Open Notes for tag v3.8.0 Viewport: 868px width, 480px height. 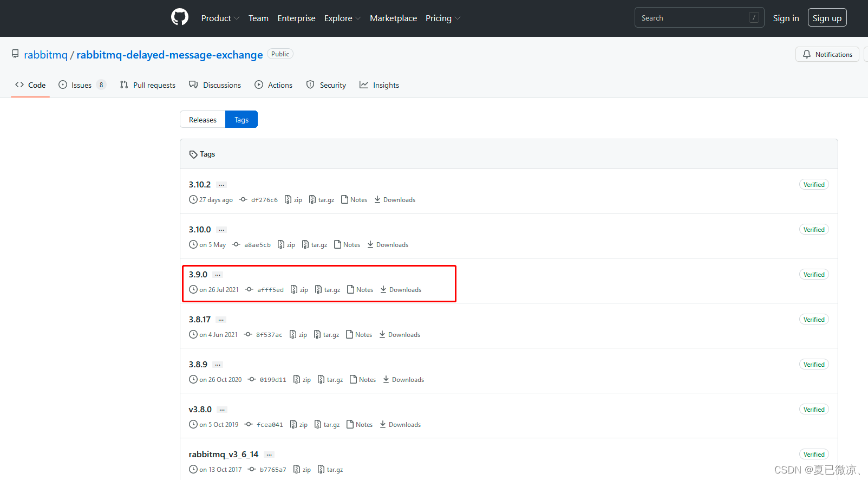pyautogui.click(x=360, y=425)
